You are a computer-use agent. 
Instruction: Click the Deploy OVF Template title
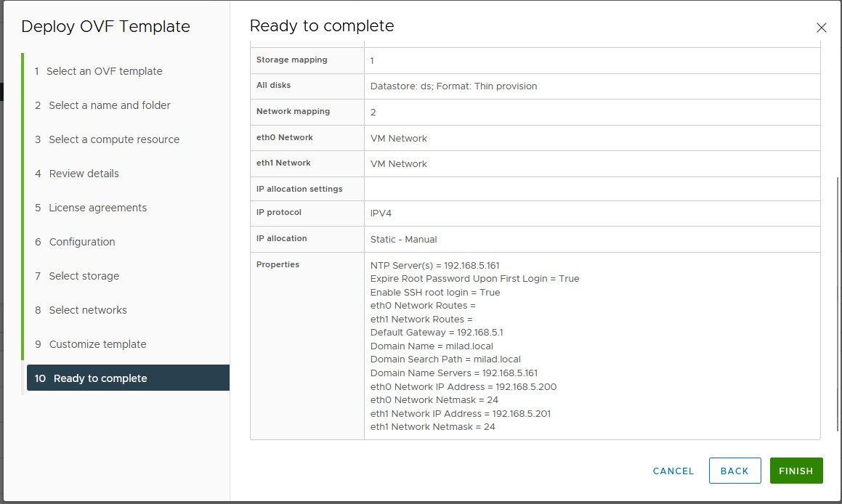point(106,26)
